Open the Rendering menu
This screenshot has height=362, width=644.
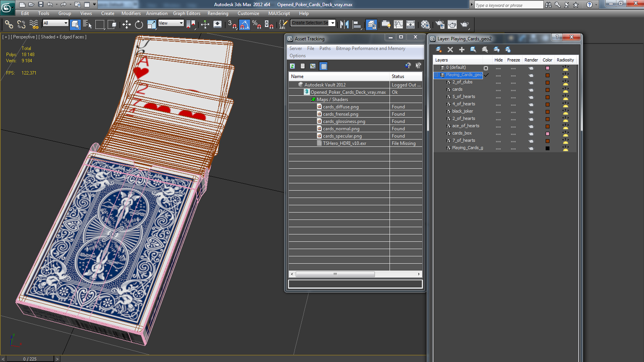point(218,13)
